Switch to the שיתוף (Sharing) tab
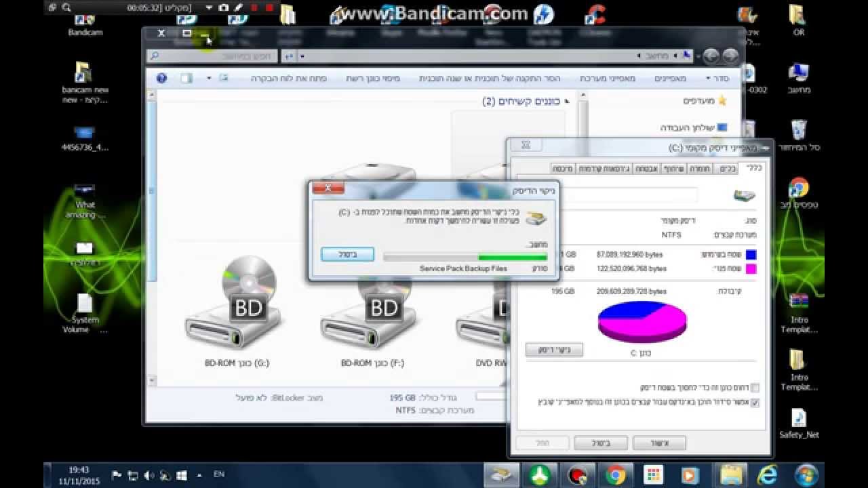Viewport: 868px width, 488px height. pyautogui.click(x=673, y=169)
